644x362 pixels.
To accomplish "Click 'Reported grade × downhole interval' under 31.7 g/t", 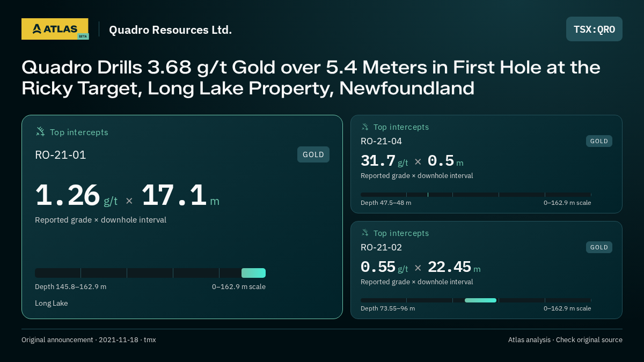I will tap(416, 176).
